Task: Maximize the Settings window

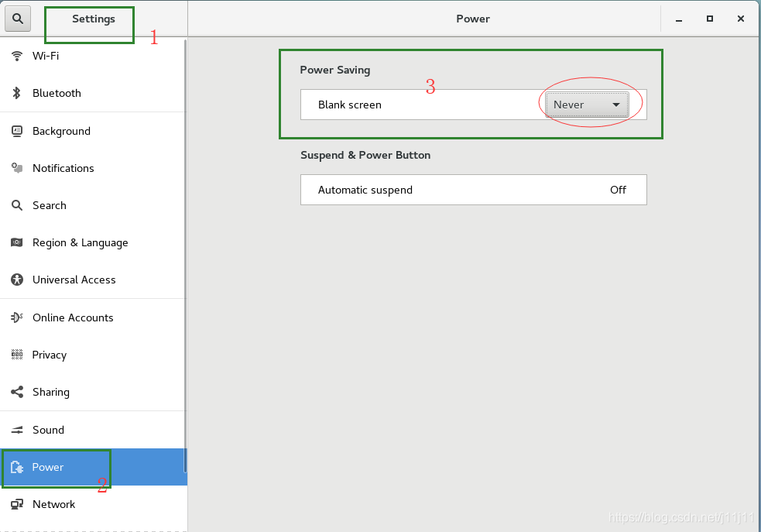Action: [710, 19]
